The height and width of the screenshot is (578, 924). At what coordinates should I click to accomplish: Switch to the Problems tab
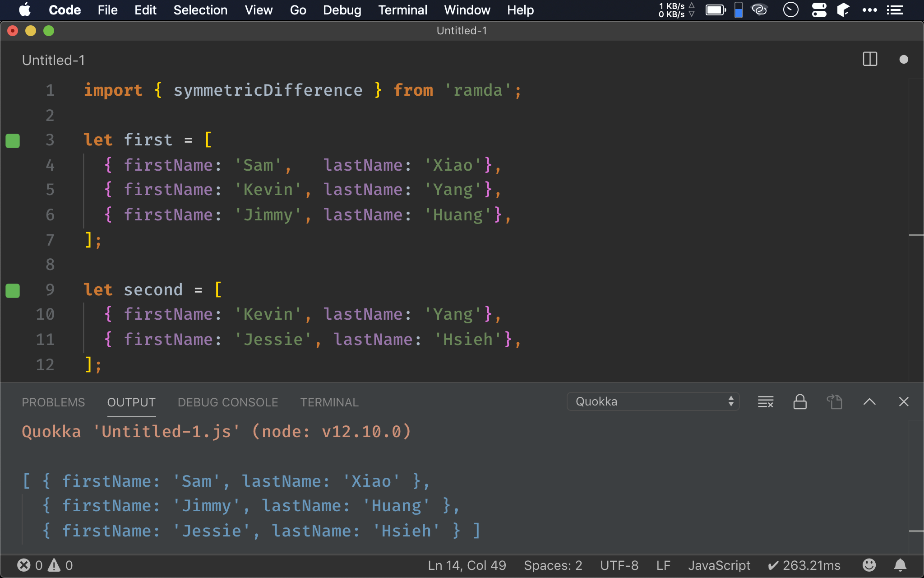53,402
